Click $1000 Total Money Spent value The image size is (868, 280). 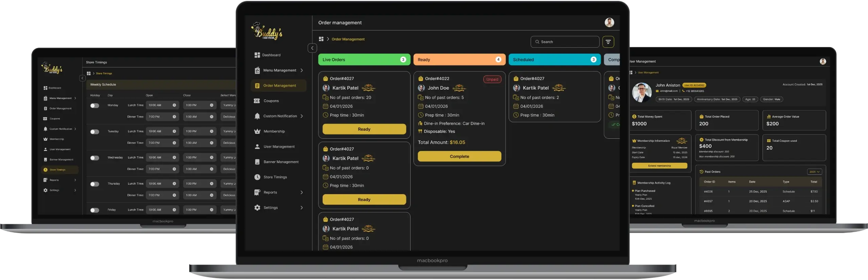click(639, 124)
